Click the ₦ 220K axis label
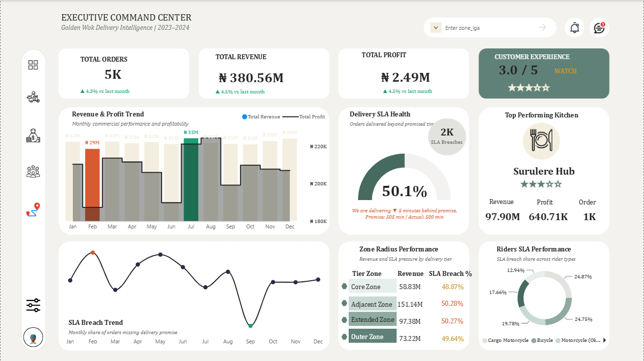 pyautogui.click(x=318, y=146)
